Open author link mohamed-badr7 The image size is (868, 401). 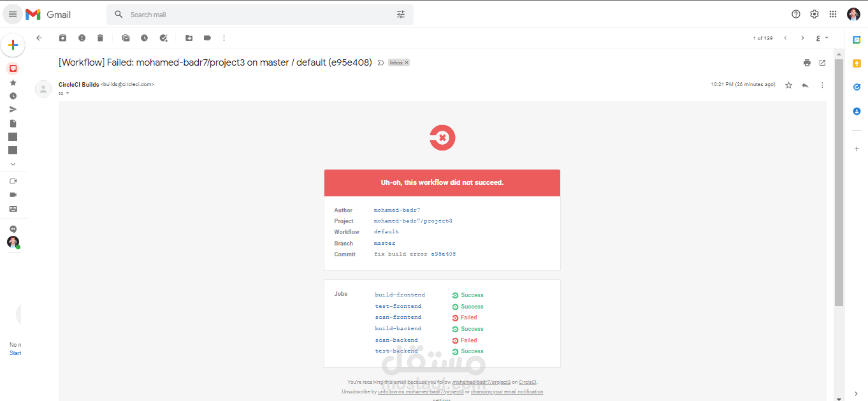tap(397, 210)
